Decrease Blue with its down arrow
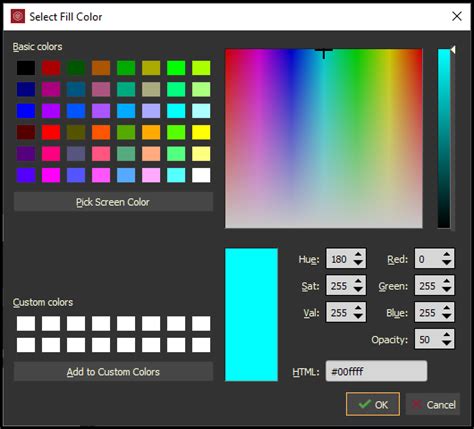The height and width of the screenshot is (429, 474). [447, 316]
